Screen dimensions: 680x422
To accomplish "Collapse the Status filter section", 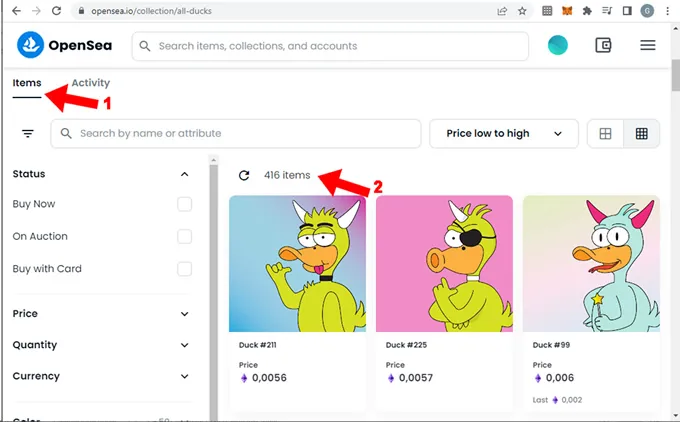I will [184, 174].
